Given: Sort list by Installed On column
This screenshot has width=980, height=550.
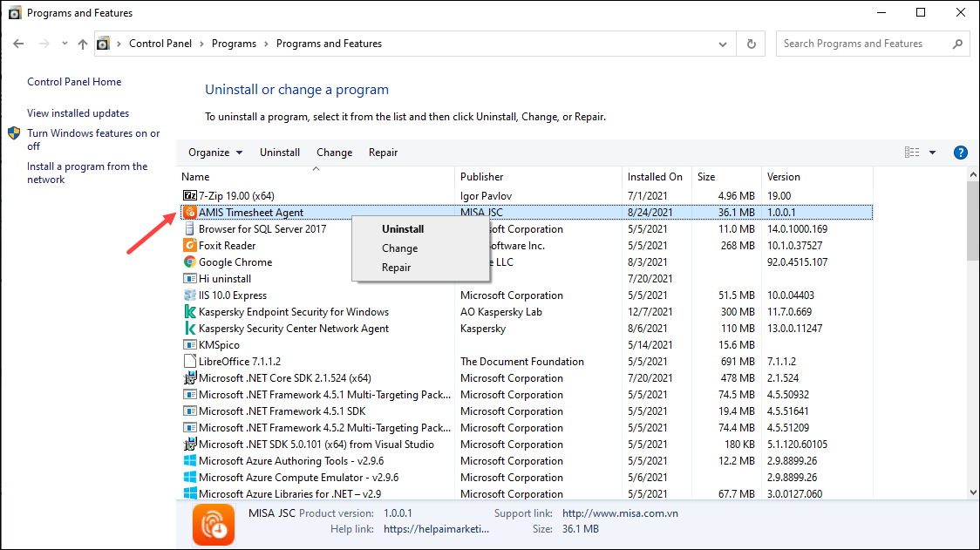Looking at the screenshot, I should tap(657, 177).
